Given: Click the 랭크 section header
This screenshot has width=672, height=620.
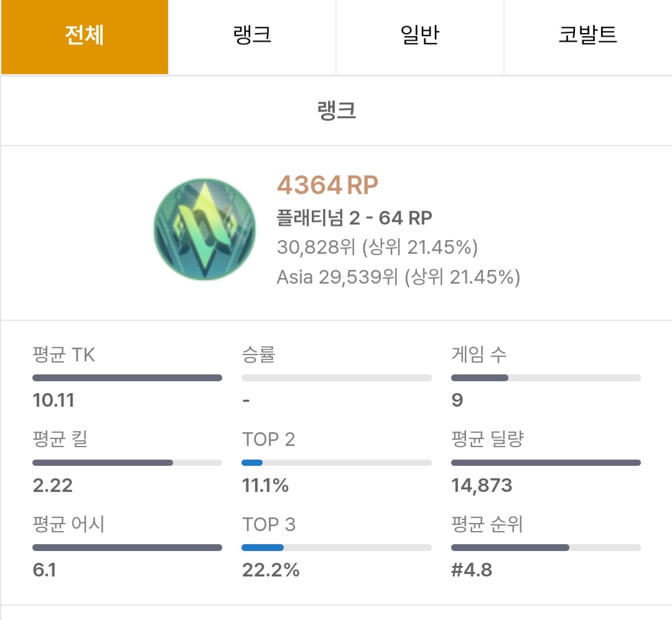Looking at the screenshot, I should [x=336, y=111].
